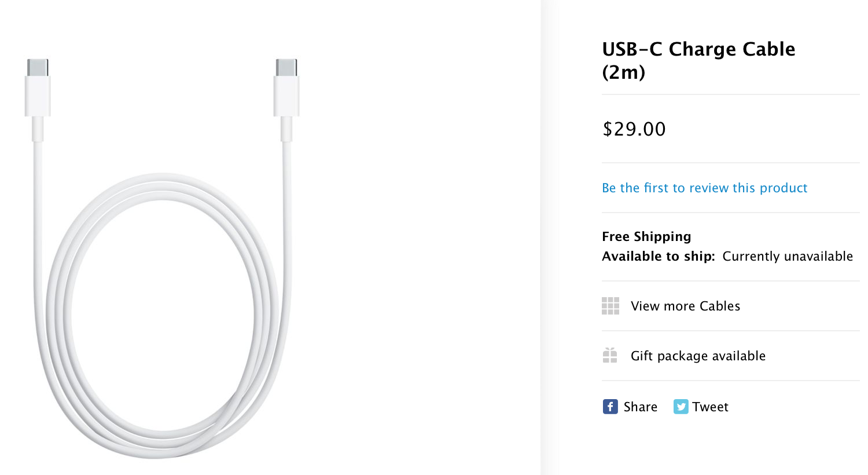
Task: Open "Be the first to review this product"
Action: tap(704, 188)
